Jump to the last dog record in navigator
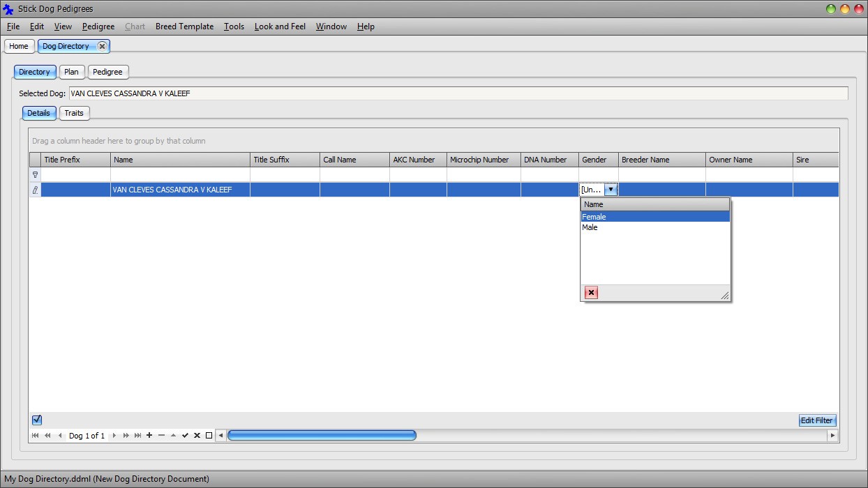The image size is (868, 488). [137, 436]
